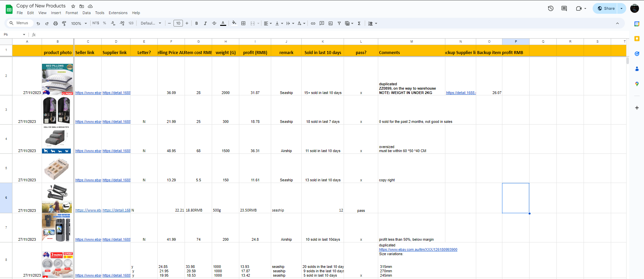Open the horizontal align dropdown
Screen dimensions: 644x279
coord(267,24)
